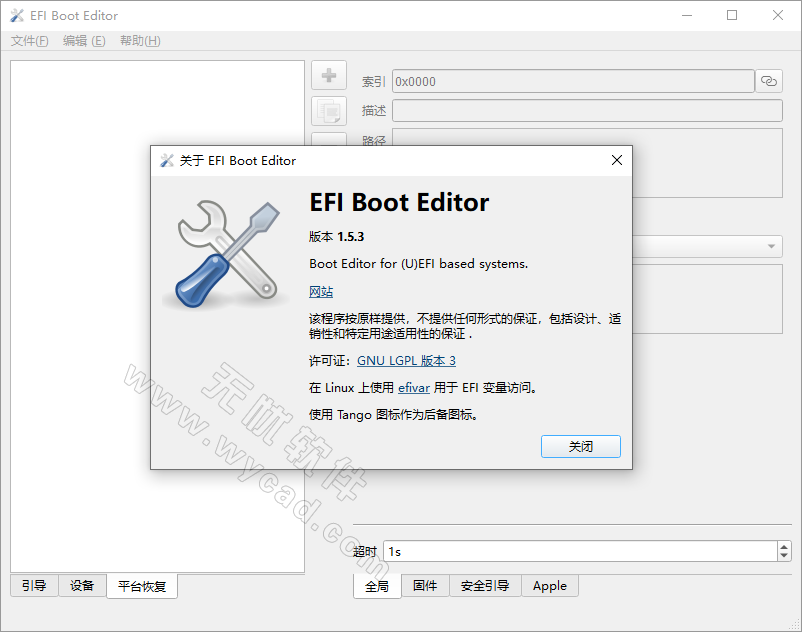Select the 引导 tab
802x632 pixels.
coord(33,586)
